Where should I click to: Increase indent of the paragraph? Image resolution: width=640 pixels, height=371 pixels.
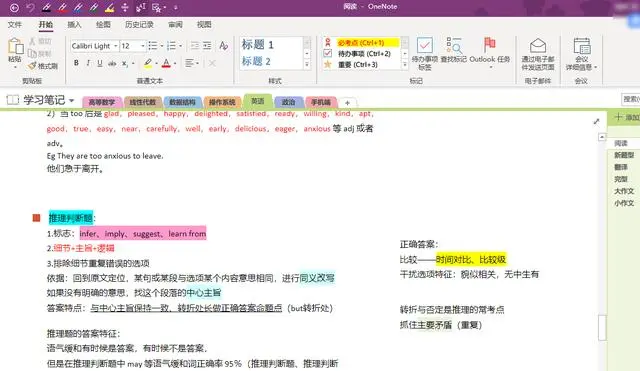coord(207,46)
